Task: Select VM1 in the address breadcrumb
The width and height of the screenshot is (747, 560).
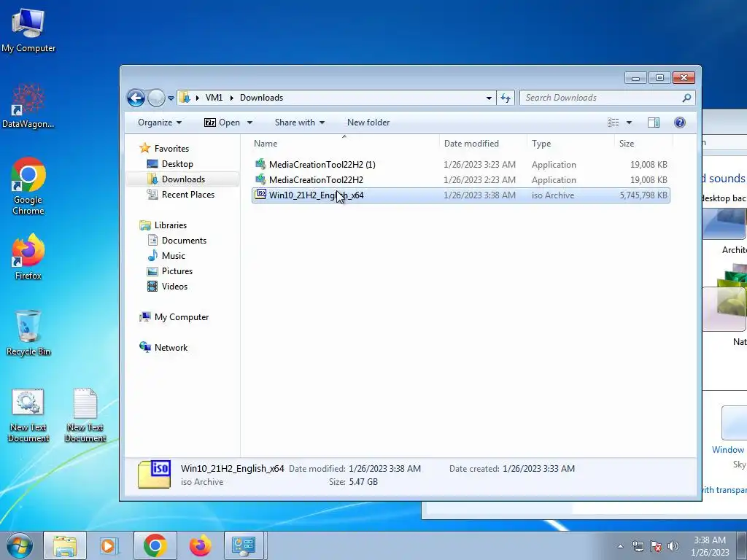Action: (214, 98)
